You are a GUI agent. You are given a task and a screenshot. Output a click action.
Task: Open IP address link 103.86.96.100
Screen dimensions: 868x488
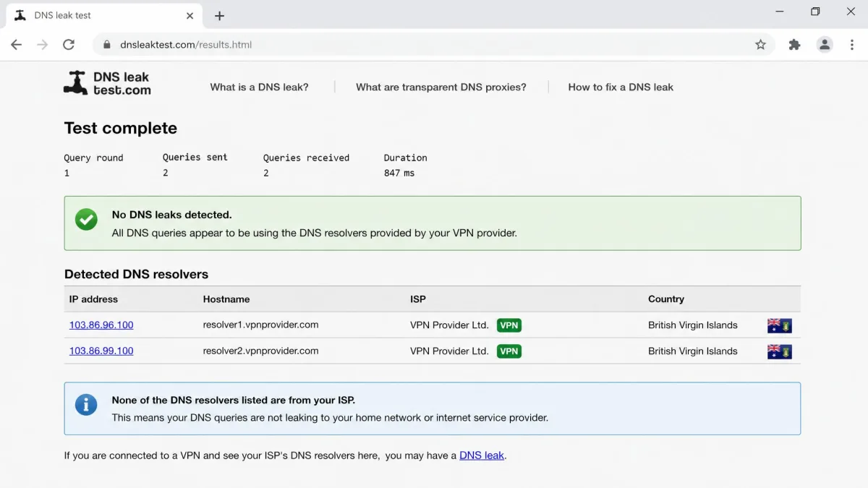tap(101, 325)
